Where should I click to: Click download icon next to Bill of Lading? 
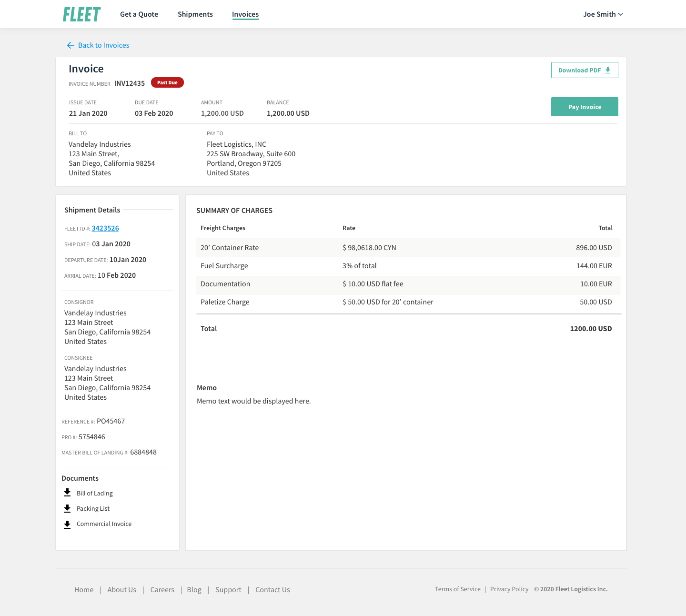point(67,493)
